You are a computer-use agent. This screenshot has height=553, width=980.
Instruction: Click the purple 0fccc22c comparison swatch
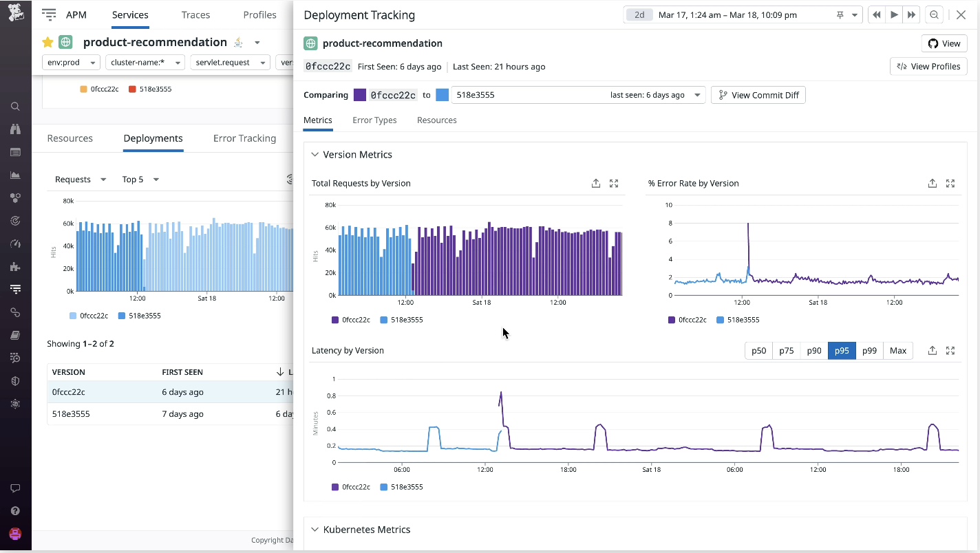click(x=360, y=95)
